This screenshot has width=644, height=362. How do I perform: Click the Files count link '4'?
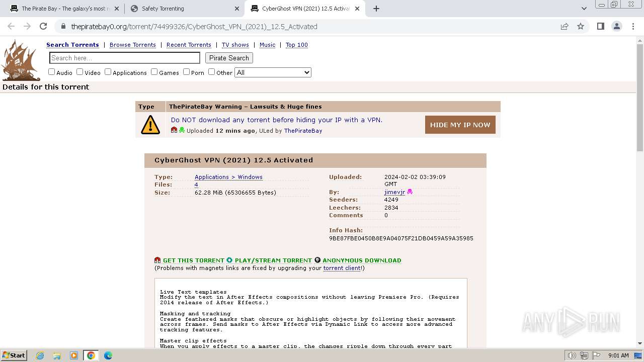click(x=196, y=185)
